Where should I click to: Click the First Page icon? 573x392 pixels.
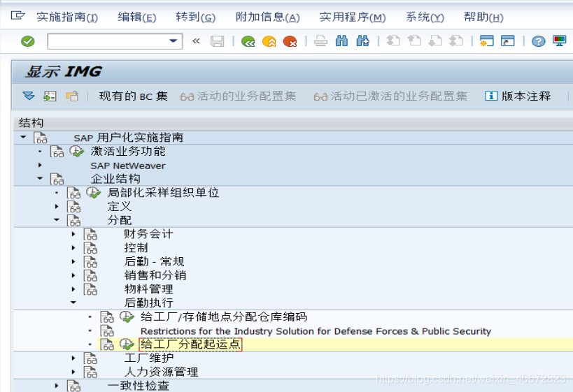click(x=393, y=41)
